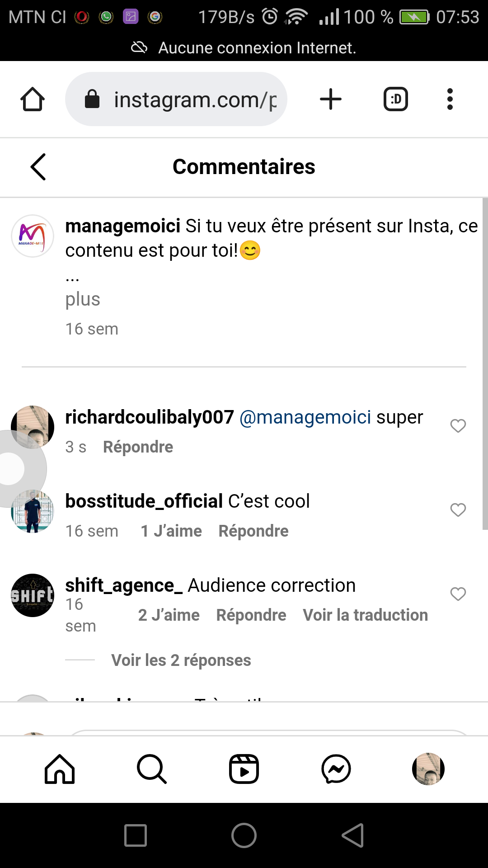This screenshot has width=488, height=868.
Task: Open managemoici's profile picture thumbnail
Action: point(33,236)
